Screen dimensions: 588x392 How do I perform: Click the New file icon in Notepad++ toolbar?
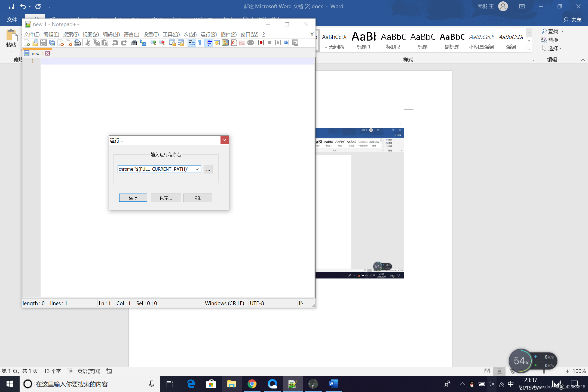[x=27, y=43]
